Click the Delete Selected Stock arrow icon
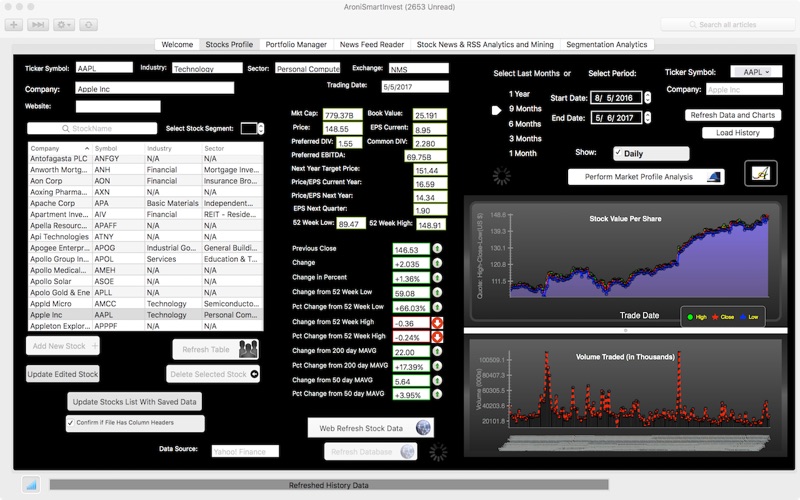This screenshot has width=800, height=500. point(254,374)
